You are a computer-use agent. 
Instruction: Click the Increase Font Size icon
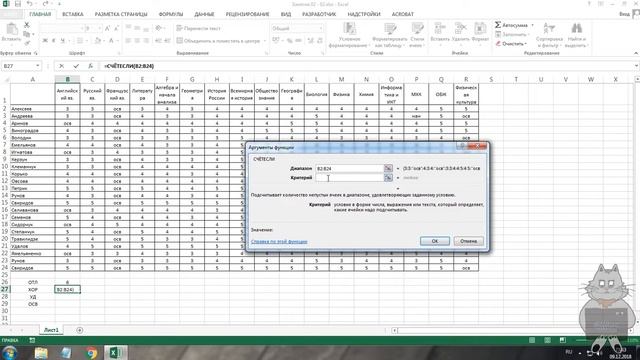click(x=107, y=28)
